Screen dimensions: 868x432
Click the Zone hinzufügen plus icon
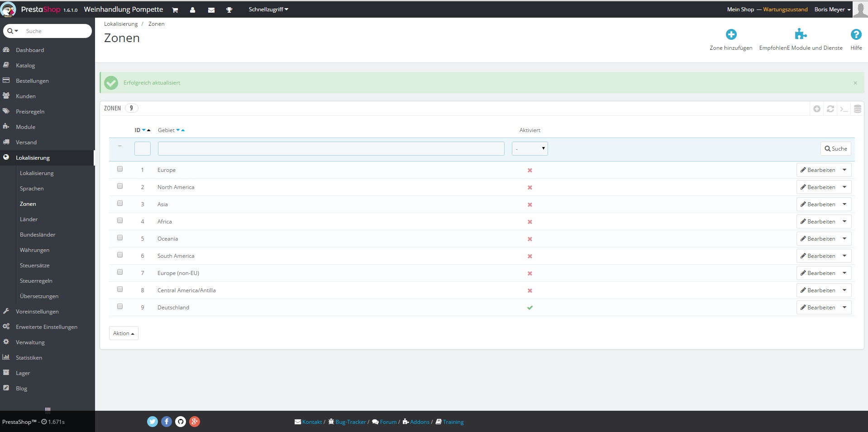[731, 34]
